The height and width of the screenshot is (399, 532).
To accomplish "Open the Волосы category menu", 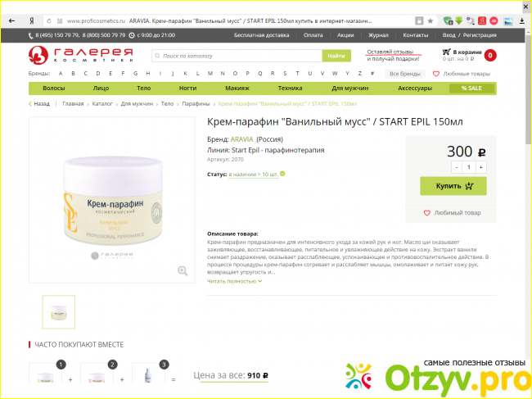I will click(53, 88).
